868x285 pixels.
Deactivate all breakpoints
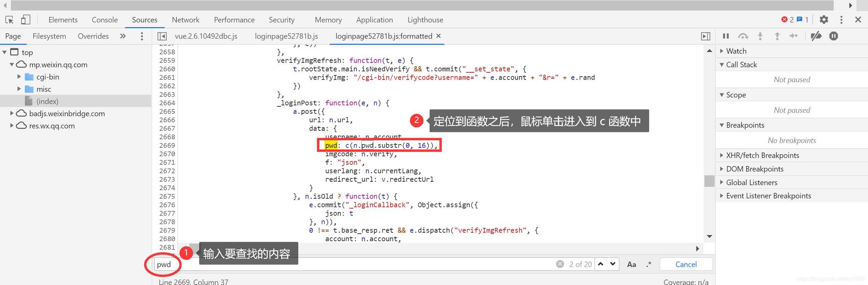(816, 36)
